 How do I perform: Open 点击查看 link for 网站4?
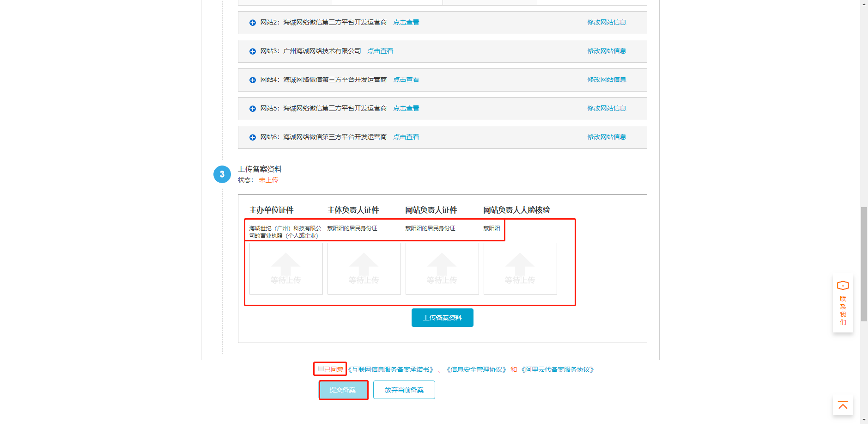406,80
